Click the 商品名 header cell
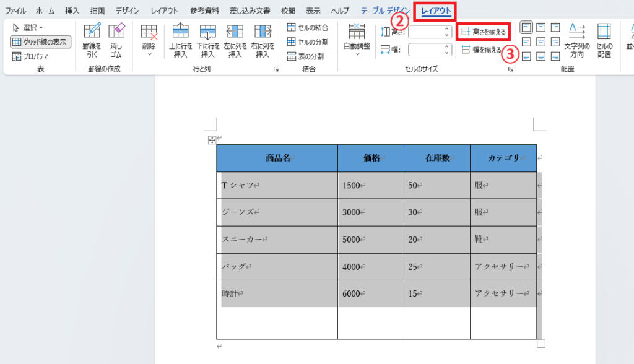This screenshot has height=364, width=634. (277, 158)
